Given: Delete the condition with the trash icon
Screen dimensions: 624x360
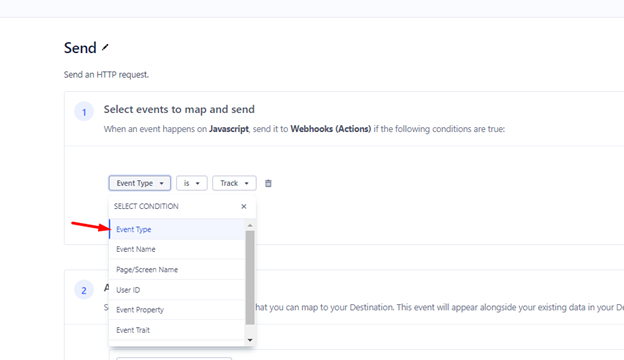Looking at the screenshot, I should (x=268, y=183).
